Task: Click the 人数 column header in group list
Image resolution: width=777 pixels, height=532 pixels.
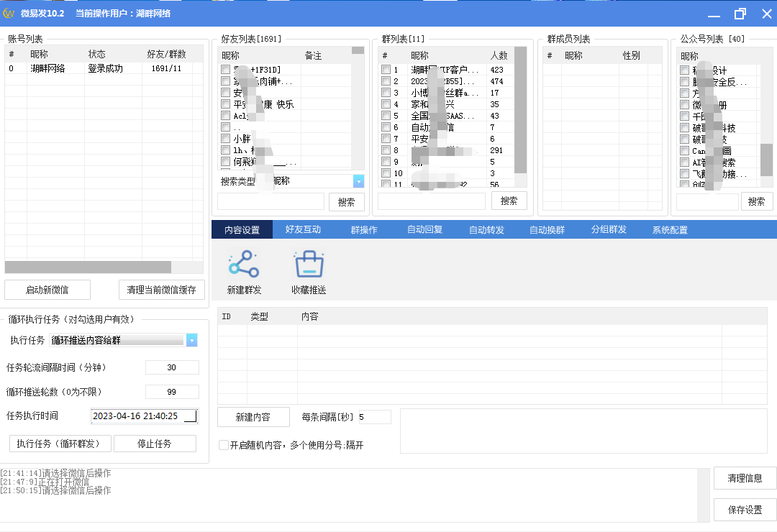Action: coord(499,55)
